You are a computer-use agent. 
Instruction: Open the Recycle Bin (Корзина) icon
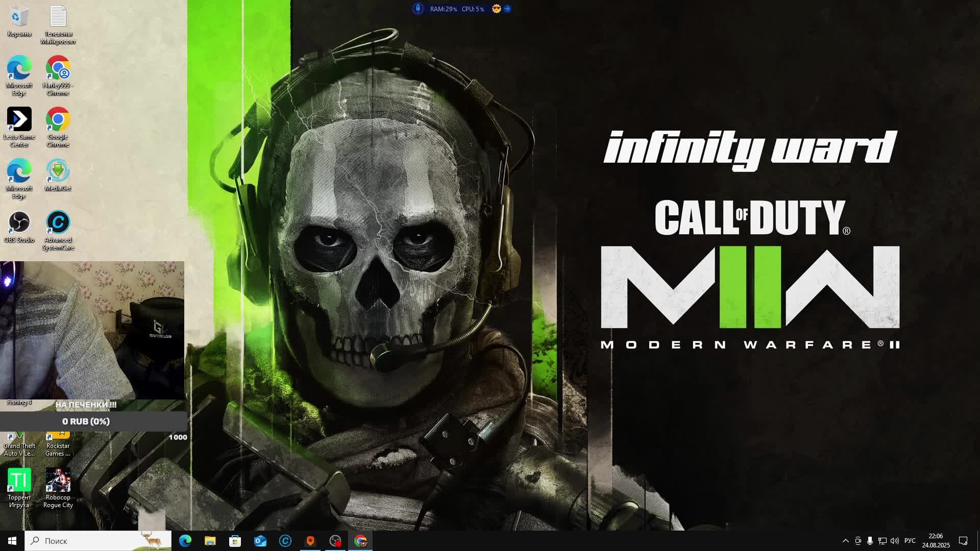click(19, 16)
